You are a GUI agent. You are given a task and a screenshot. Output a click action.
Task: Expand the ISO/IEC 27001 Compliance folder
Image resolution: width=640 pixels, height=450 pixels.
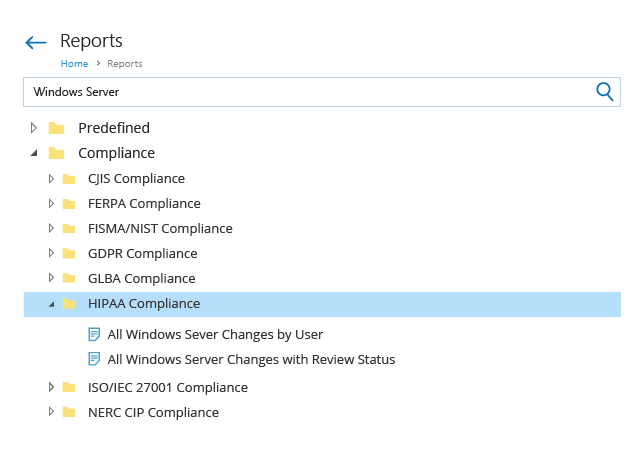tap(51, 387)
